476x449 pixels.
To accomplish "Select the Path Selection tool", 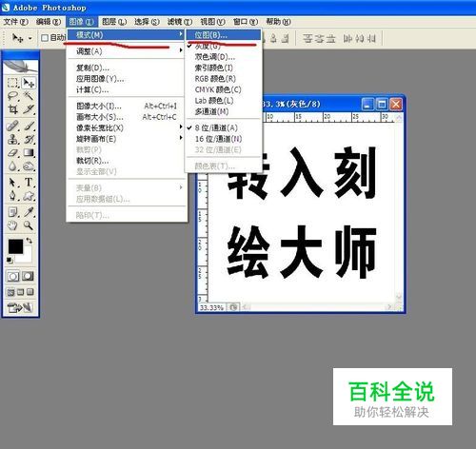I will point(13,183).
